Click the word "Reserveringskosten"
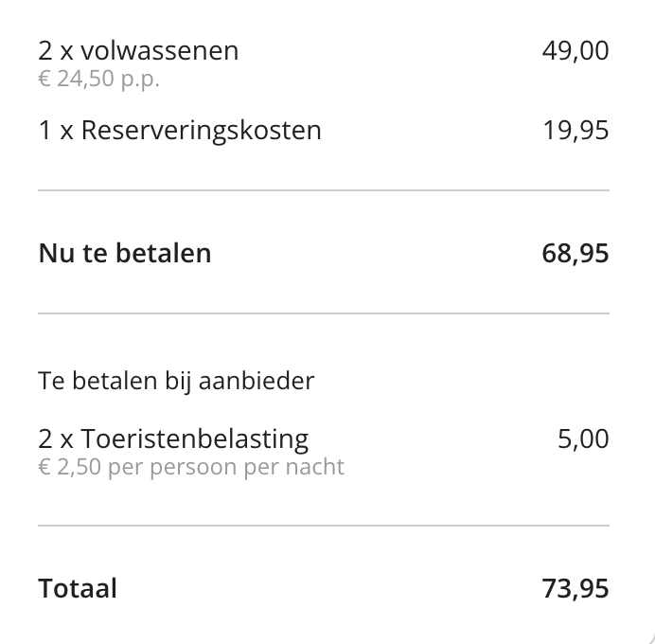 click(x=202, y=131)
